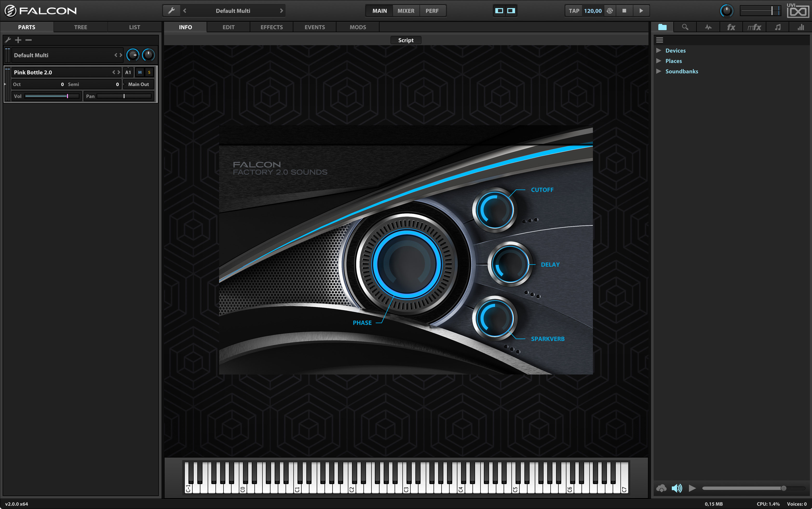Click the TAP tempo button
This screenshot has height=509, width=812.
tap(574, 11)
